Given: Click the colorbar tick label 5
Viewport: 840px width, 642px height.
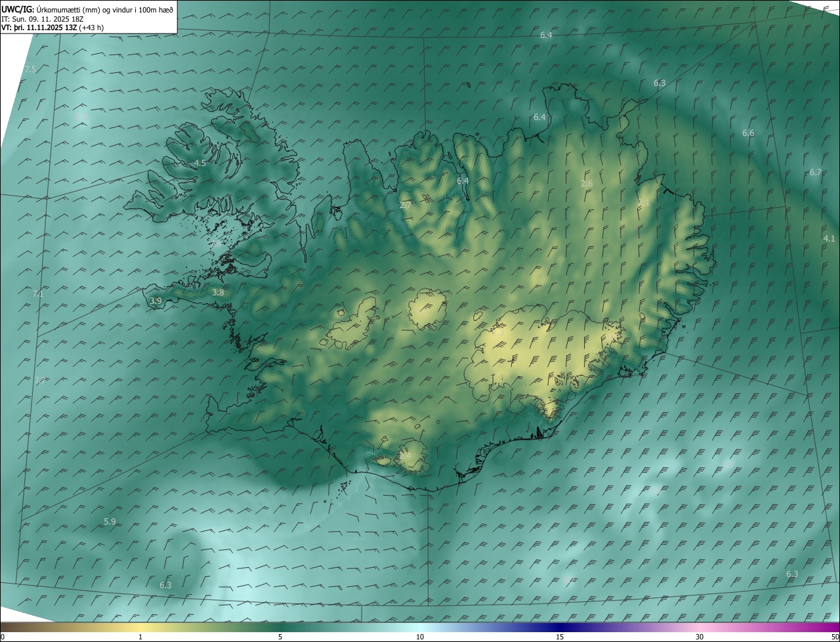Looking at the screenshot, I should point(280,637).
